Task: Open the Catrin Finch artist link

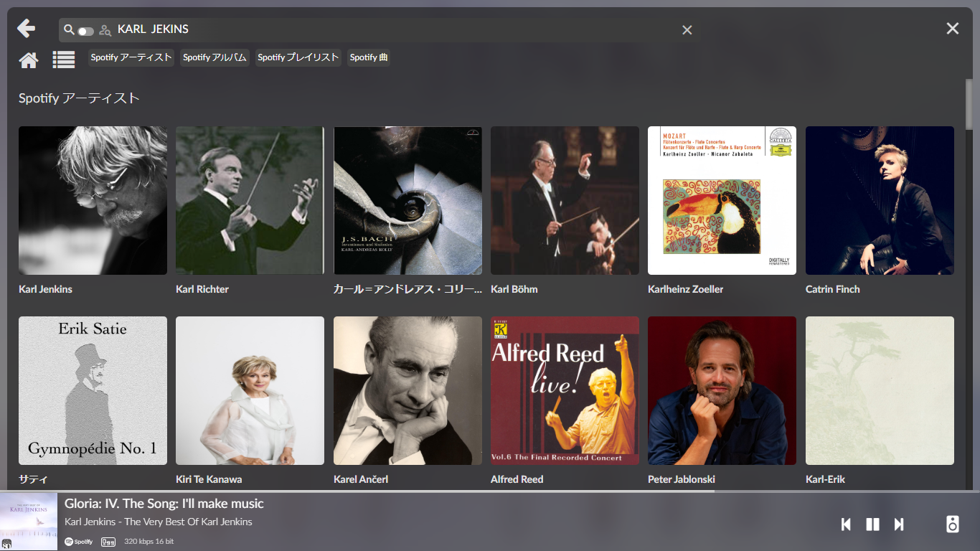Action: pyautogui.click(x=832, y=289)
